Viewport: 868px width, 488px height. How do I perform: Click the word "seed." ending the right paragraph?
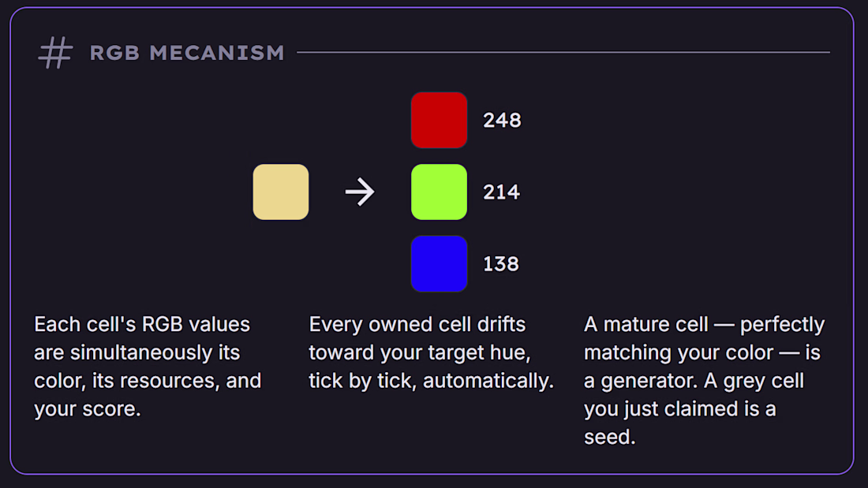(610, 437)
